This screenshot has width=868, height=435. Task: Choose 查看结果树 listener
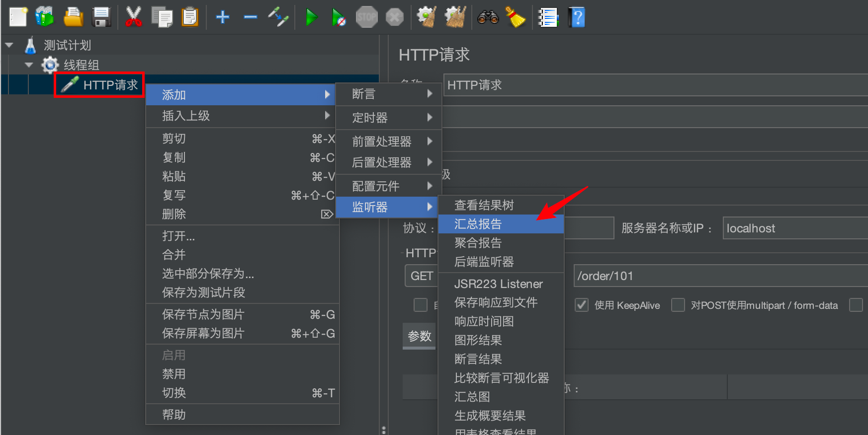[501, 205]
